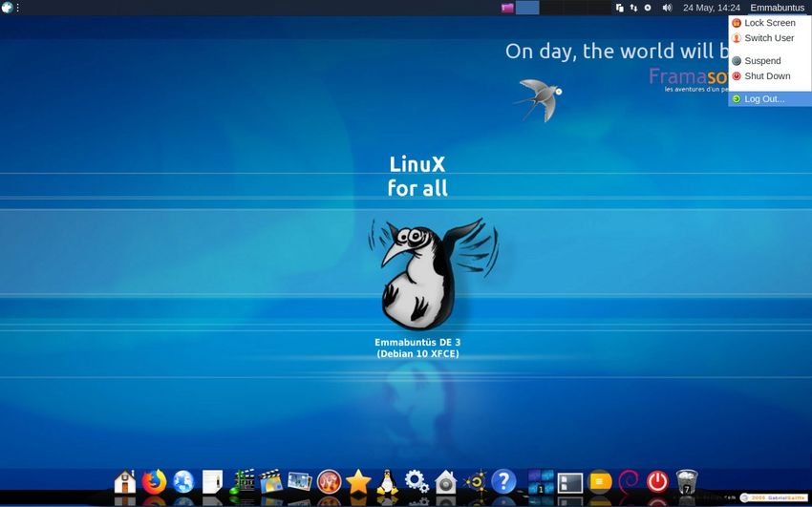Click the red power button dock icon

tap(657, 481)
